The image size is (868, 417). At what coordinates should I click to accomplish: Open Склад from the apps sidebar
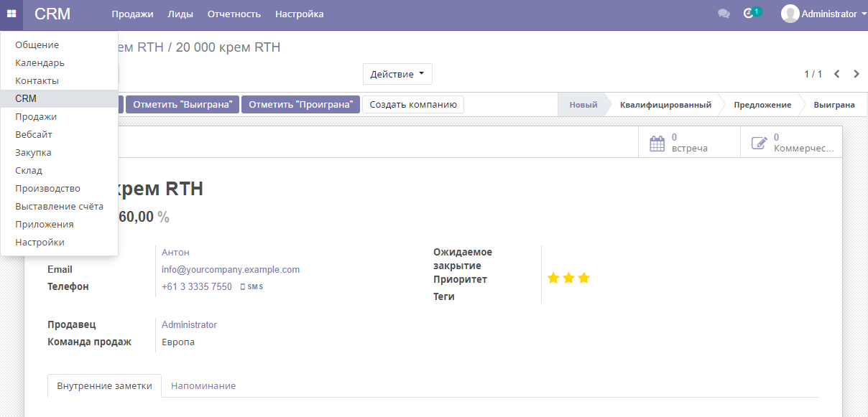pyautogui.click(x=27, y=170)
